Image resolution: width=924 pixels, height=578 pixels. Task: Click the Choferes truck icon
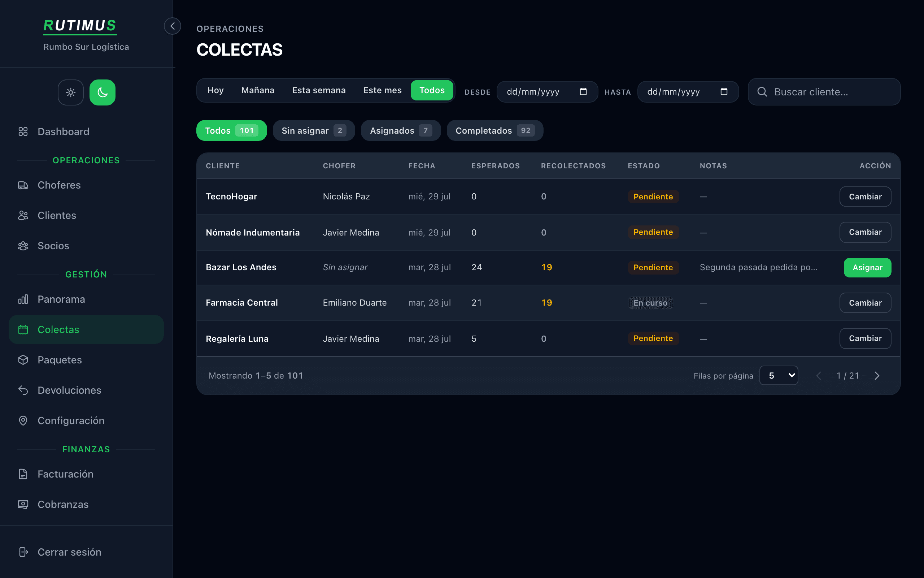coord(23,185)
